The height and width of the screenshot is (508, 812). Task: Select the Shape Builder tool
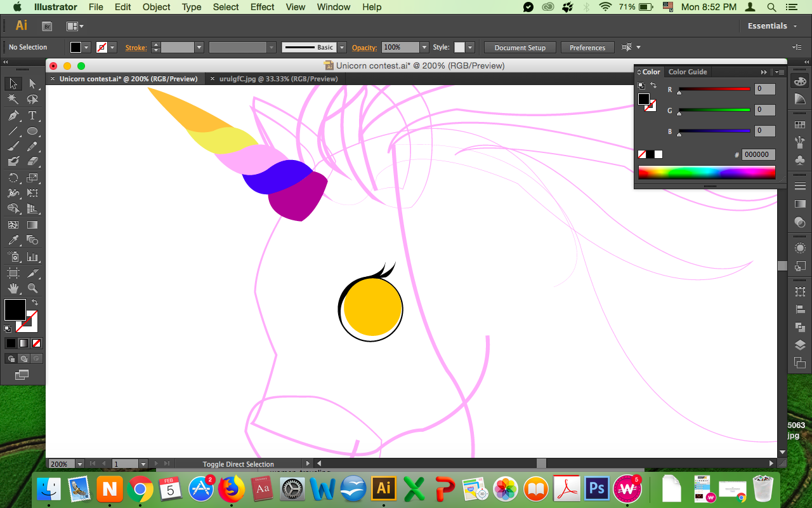[x=13, y=209]
